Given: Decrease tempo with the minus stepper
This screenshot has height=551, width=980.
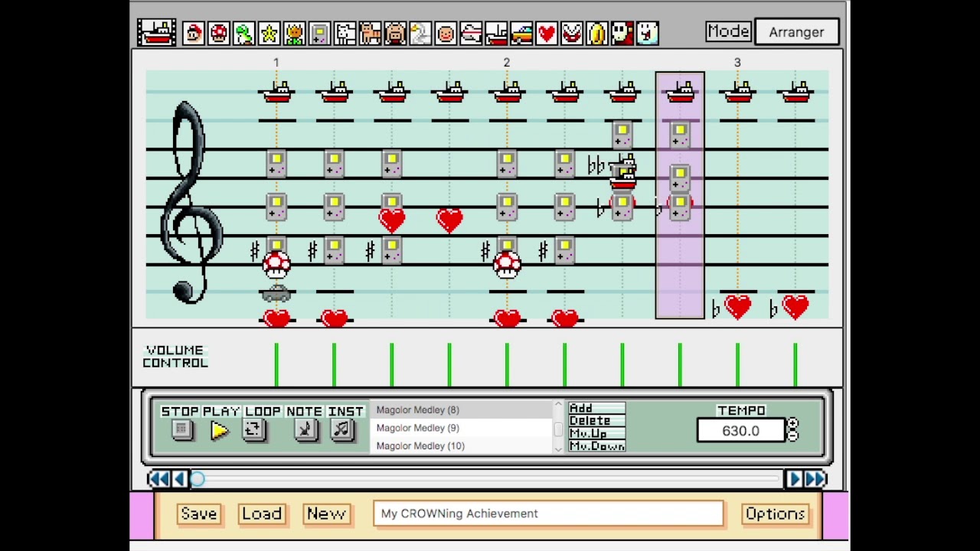Looking at the screenshot, I should tap(792, 435).
